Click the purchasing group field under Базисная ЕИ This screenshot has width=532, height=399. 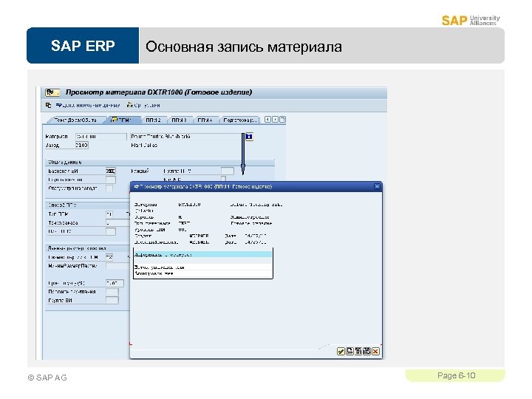[110, 180]
